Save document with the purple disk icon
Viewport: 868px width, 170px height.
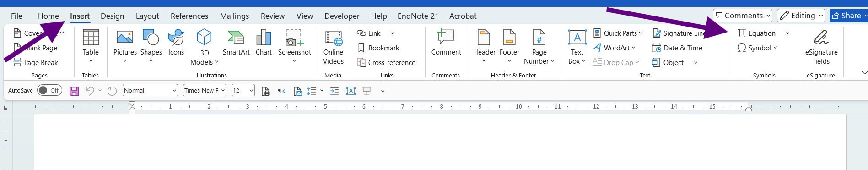point(74,91)
